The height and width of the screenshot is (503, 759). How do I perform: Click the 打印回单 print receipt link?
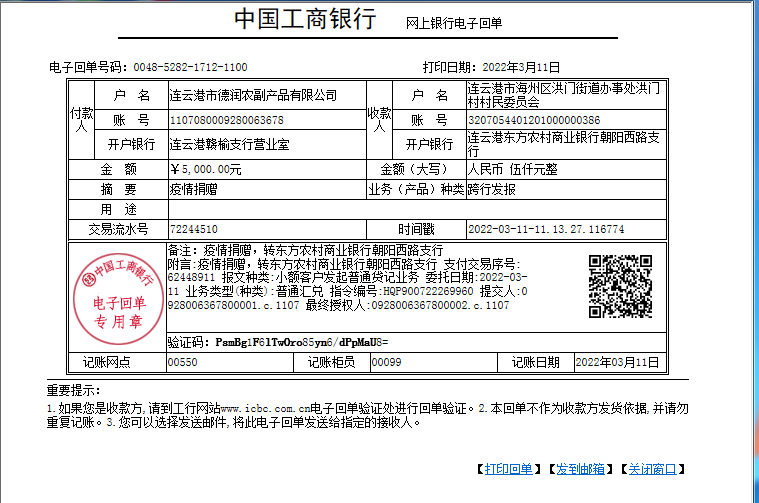click(509, 469)
